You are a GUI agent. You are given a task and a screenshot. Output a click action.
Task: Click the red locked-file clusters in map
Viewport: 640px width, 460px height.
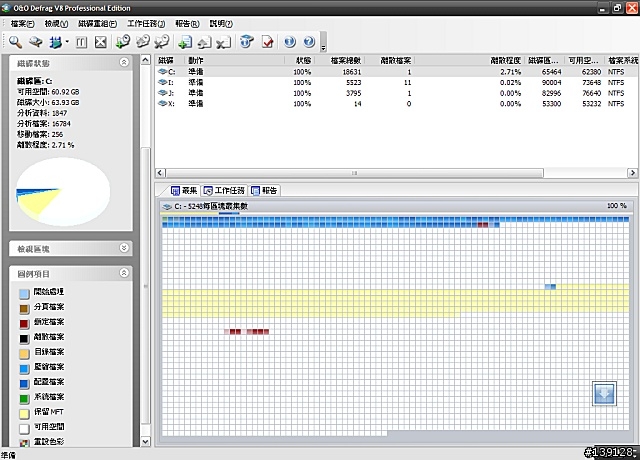[247, 331]
